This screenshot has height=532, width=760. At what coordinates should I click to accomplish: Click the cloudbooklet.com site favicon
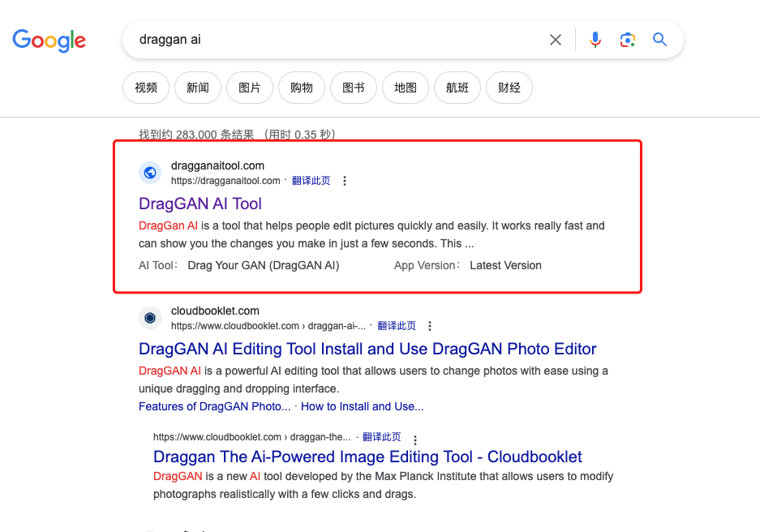[150, 318]
